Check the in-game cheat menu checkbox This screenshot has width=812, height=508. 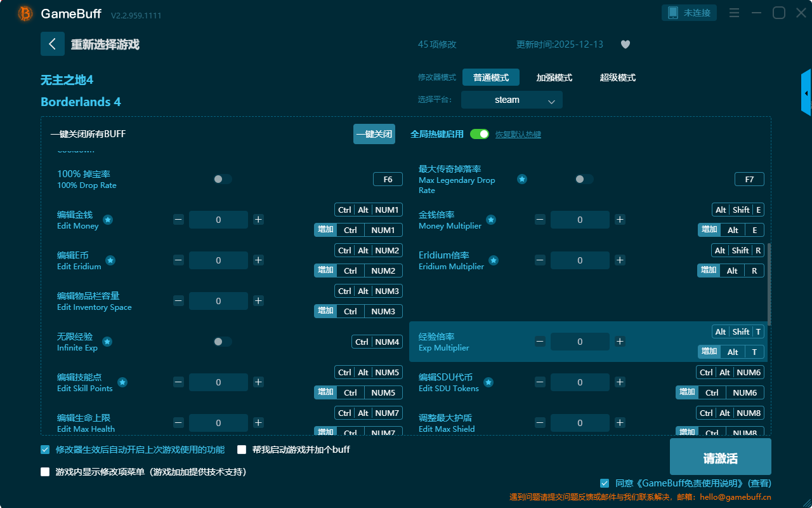tap(45, 472)
